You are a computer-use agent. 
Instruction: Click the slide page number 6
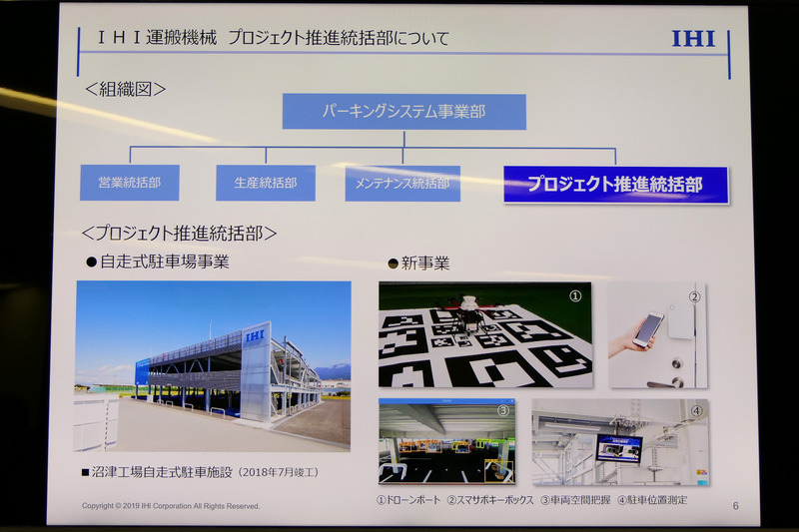click(735, 506)
